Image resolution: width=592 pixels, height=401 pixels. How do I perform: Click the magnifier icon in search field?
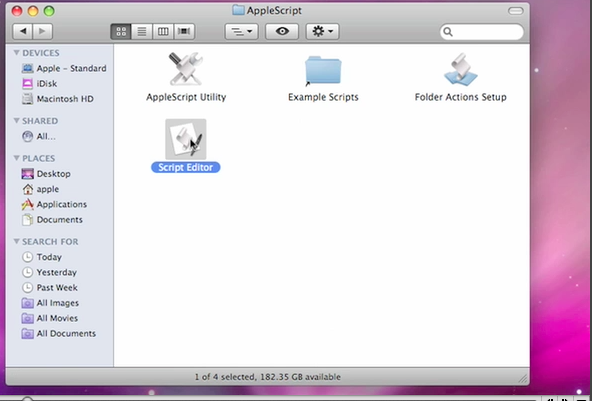click(x=448, y=32)
